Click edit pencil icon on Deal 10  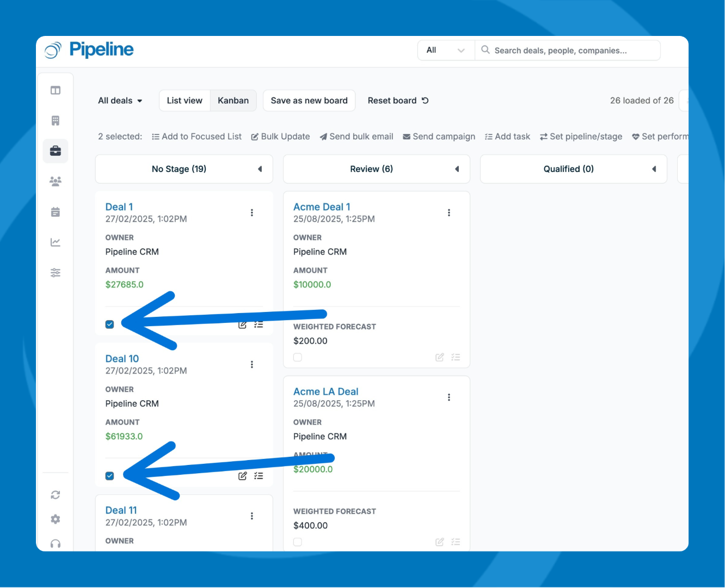[243, 476]
